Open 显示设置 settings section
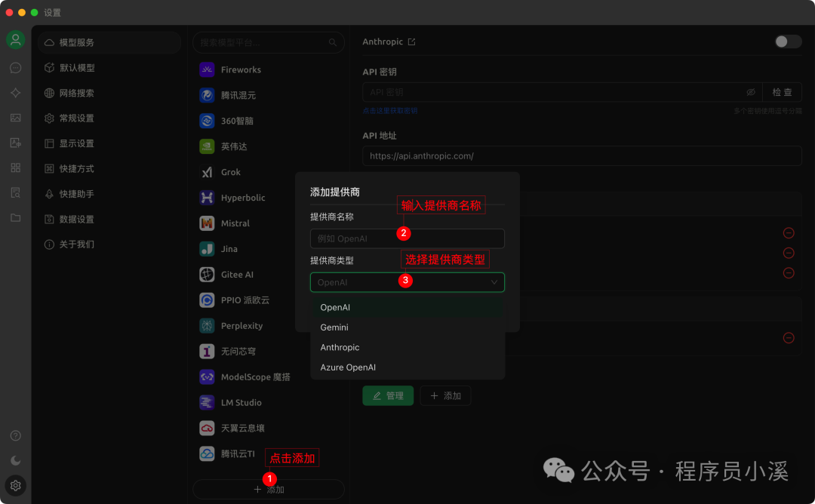This screenshot has width=815, height=504. tap(109, 143)
